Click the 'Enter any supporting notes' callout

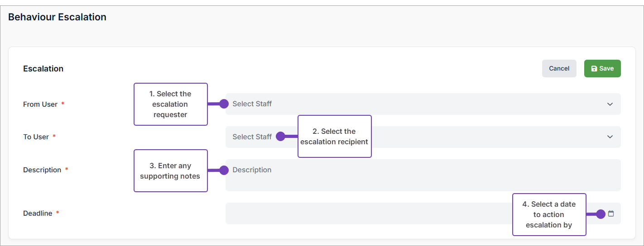coord(170,171)
